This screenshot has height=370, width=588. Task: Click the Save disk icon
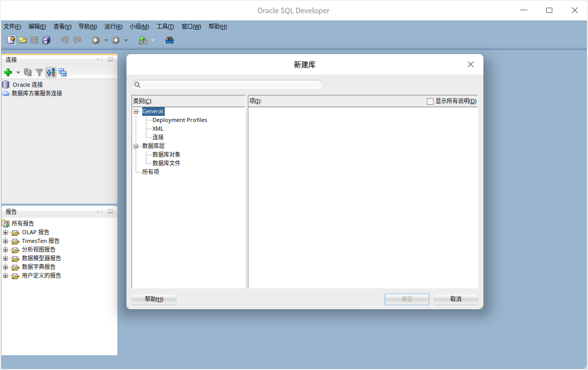tap(34, 40)
